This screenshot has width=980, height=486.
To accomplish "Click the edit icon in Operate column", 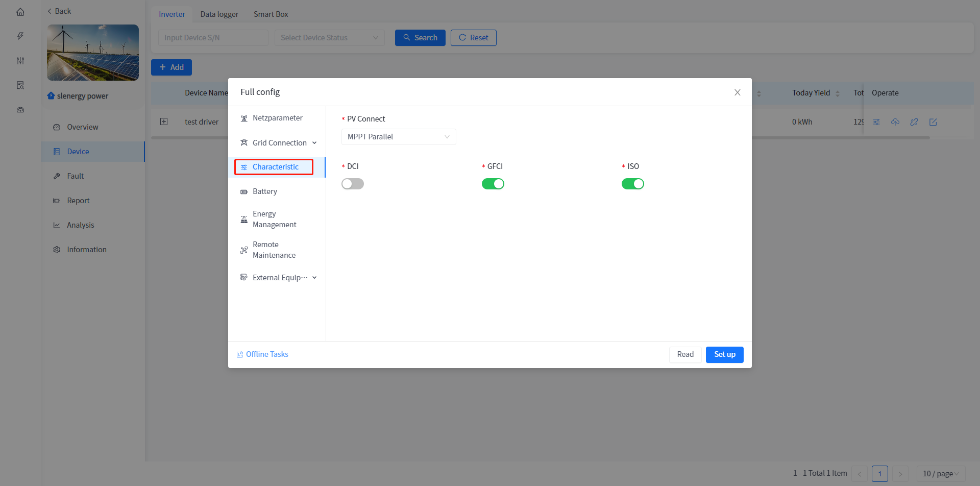I will click(x=933, y=122).
